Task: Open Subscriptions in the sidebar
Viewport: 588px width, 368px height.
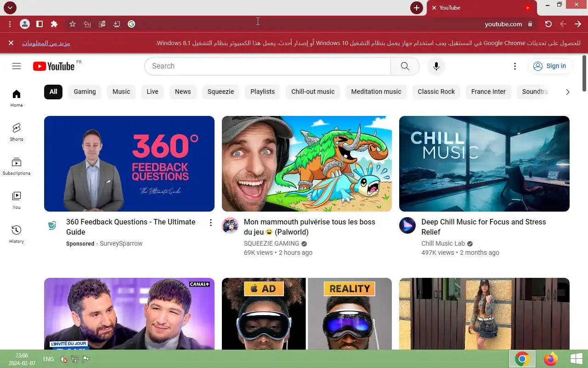Action: click(17, 167)
